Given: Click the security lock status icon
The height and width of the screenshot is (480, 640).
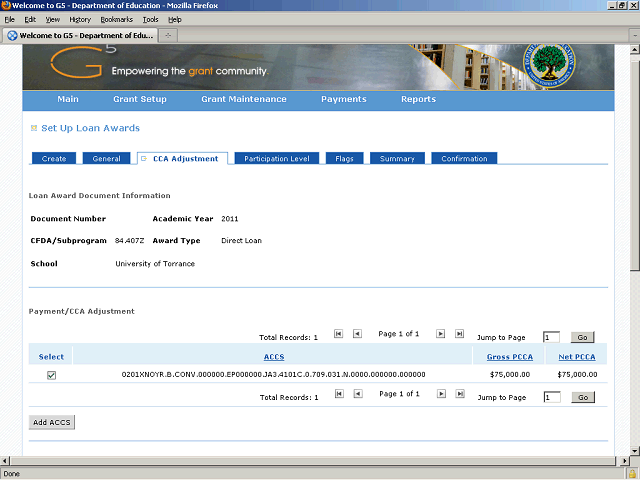Looking at the screenshot, I should [632, 474].
